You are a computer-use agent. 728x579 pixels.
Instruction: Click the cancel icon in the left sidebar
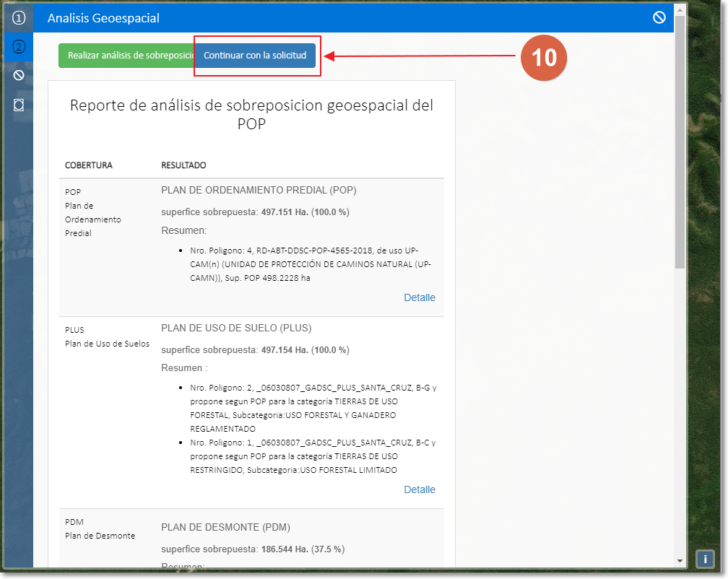[x=19, y=75]
